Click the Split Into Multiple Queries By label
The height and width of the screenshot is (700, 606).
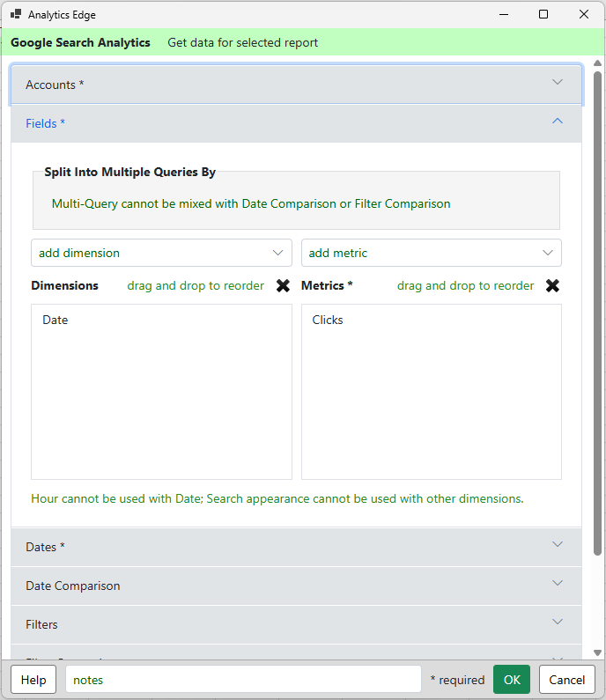(130, 172)
